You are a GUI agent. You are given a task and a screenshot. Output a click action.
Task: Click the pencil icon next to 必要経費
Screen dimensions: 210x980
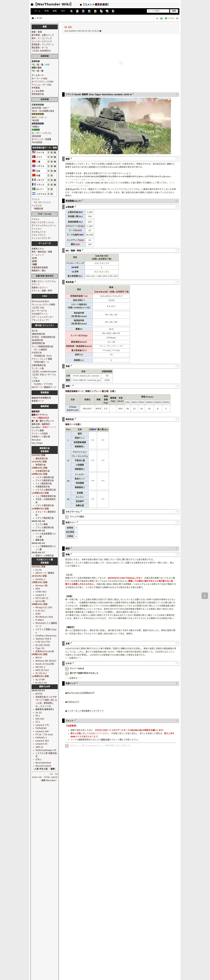[75, 206]
